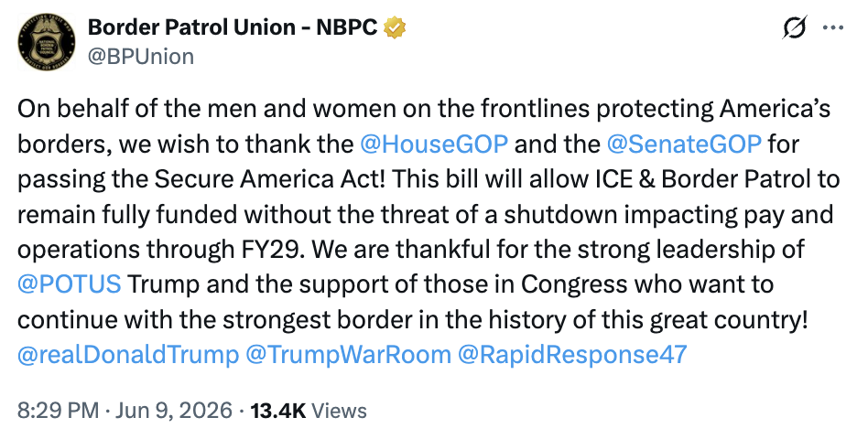Open Grok explain icon on the post
868x439 pixels.
pyautogui.click(x=793, y=27)
